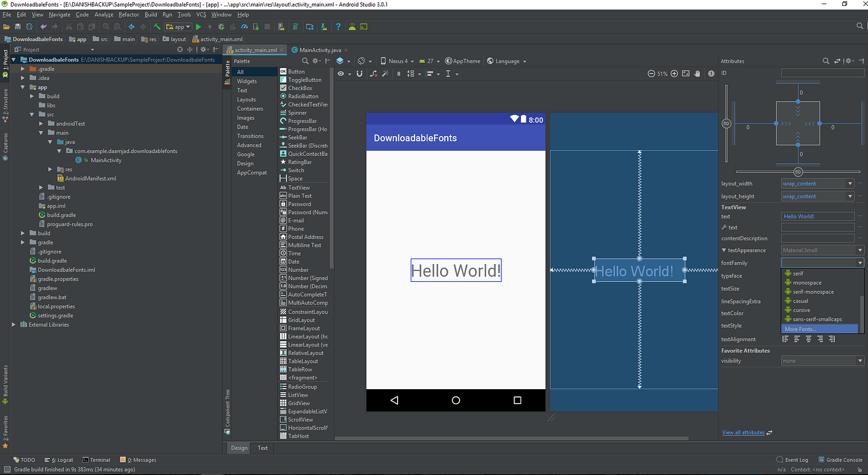Toggle view options with the eye icon

pos(341,73)
